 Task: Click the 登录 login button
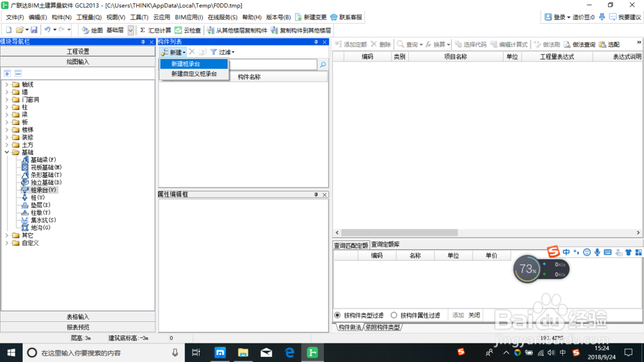(x=557, y=17)
